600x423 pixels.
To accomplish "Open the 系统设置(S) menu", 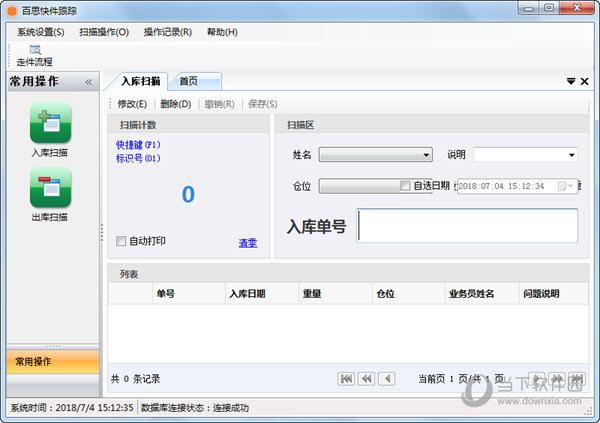I will coord(41,32).
